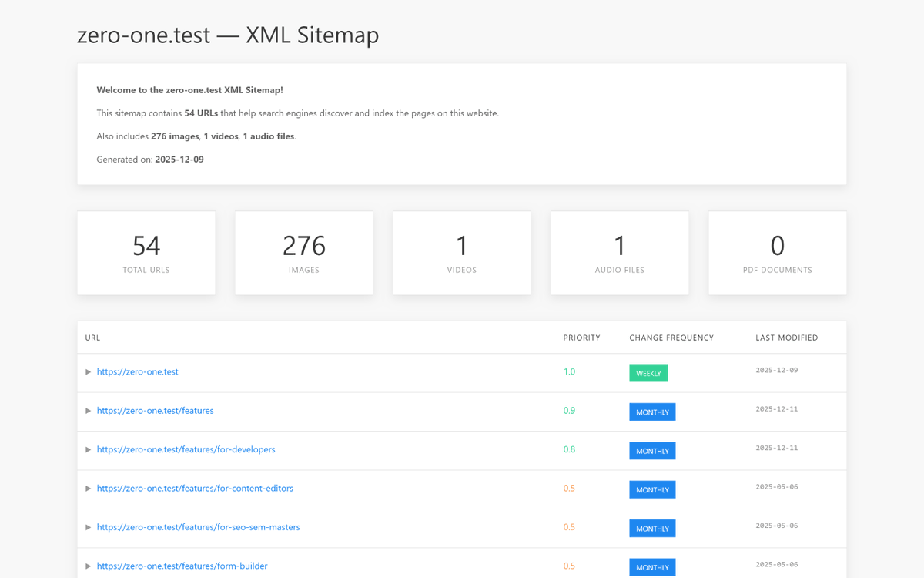This screenshot has width=924, height=578.
Task: Click the Welcome to the zero-one.test heading
Action: 189,90
